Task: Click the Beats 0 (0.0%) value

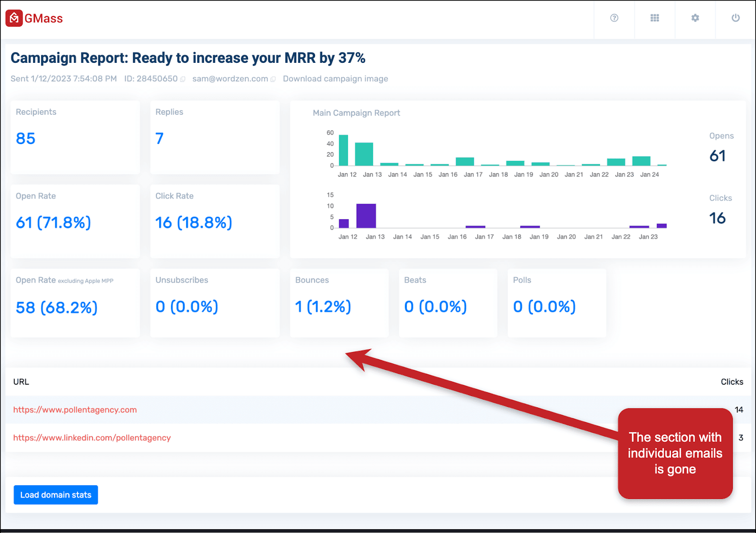Action: pyautogui.click(x=436, y=307)
